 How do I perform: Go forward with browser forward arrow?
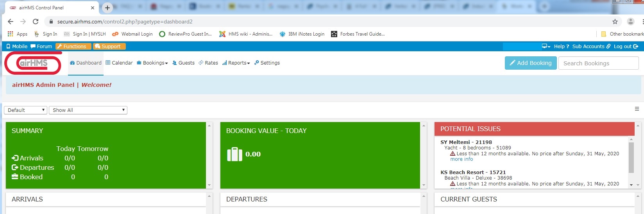23,22
